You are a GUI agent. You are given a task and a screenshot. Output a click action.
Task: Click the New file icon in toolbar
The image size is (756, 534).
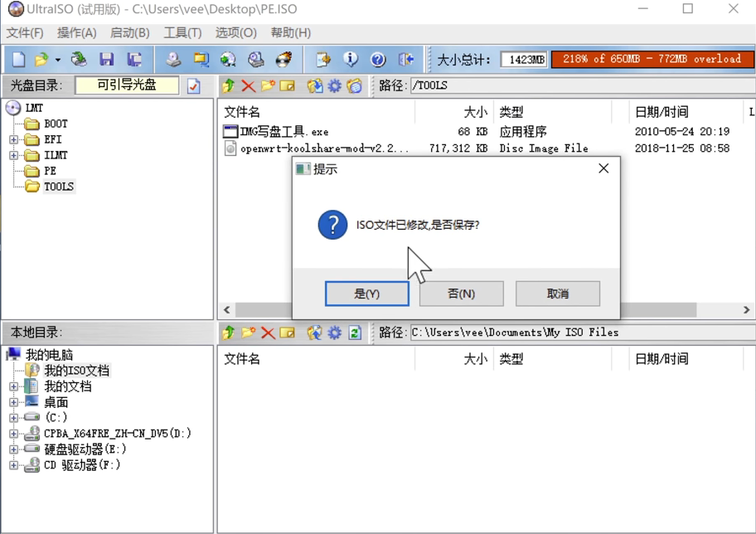pyautogui.click(x=18, y=60)
